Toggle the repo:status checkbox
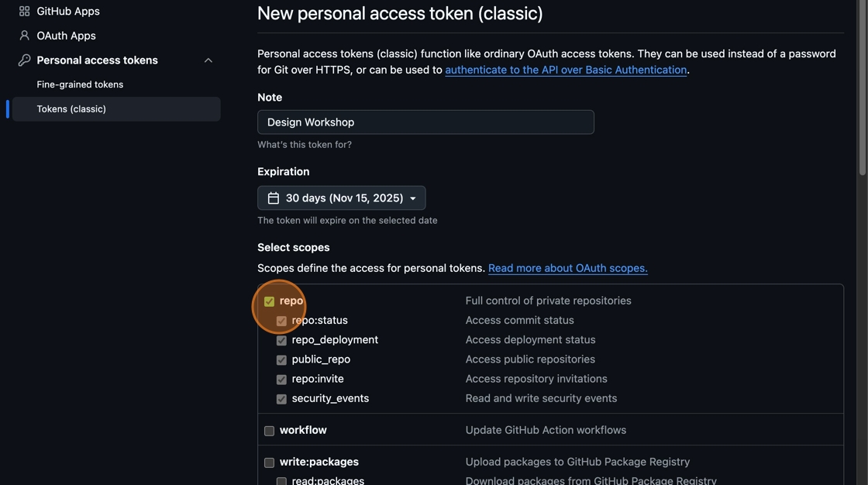 (281, 321)
